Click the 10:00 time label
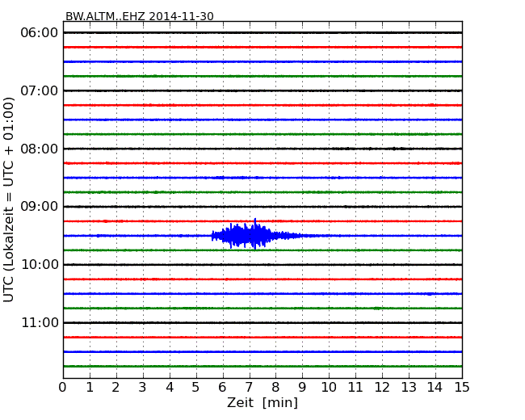This screenshot has width=525, height=420. (x=40, y=265)
